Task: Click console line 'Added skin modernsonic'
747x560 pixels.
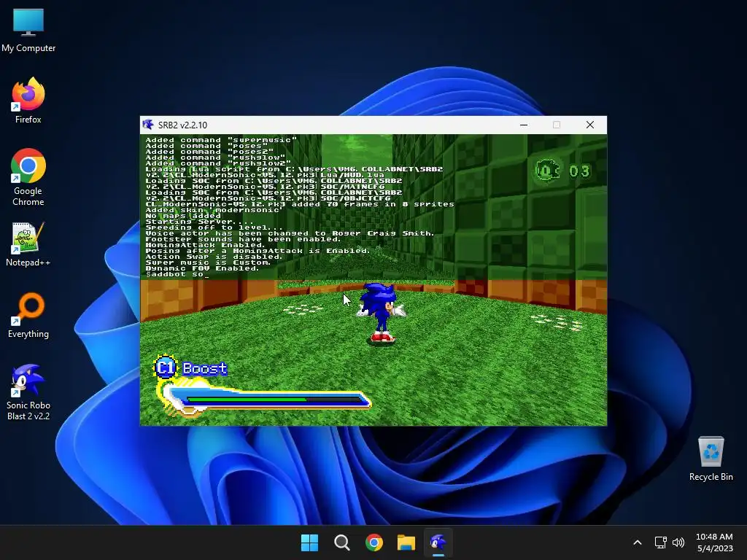Action: click(214, 210)
